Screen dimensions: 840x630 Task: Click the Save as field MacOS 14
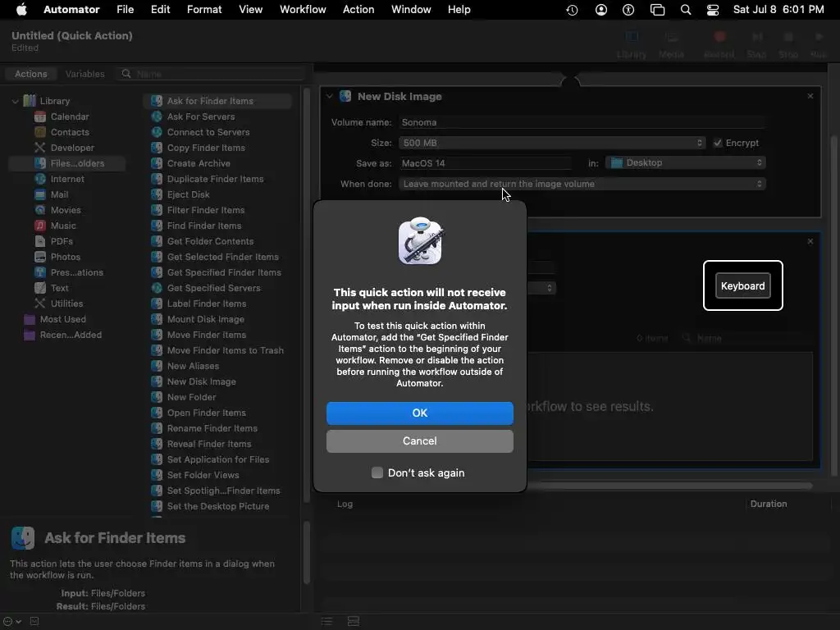tap(486, 163)
